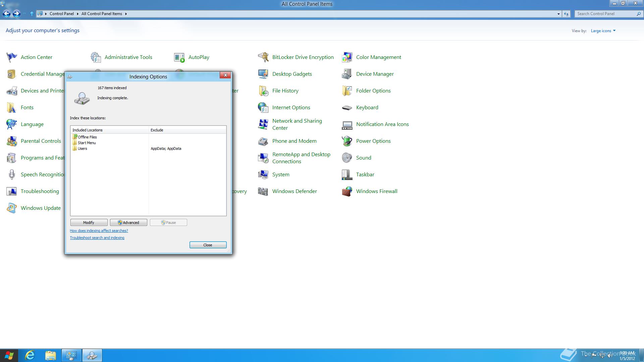Screen dimensions: 644x362
Task: Launch Internet Explorer from the taskbar
Action: [x=30, y=355]
